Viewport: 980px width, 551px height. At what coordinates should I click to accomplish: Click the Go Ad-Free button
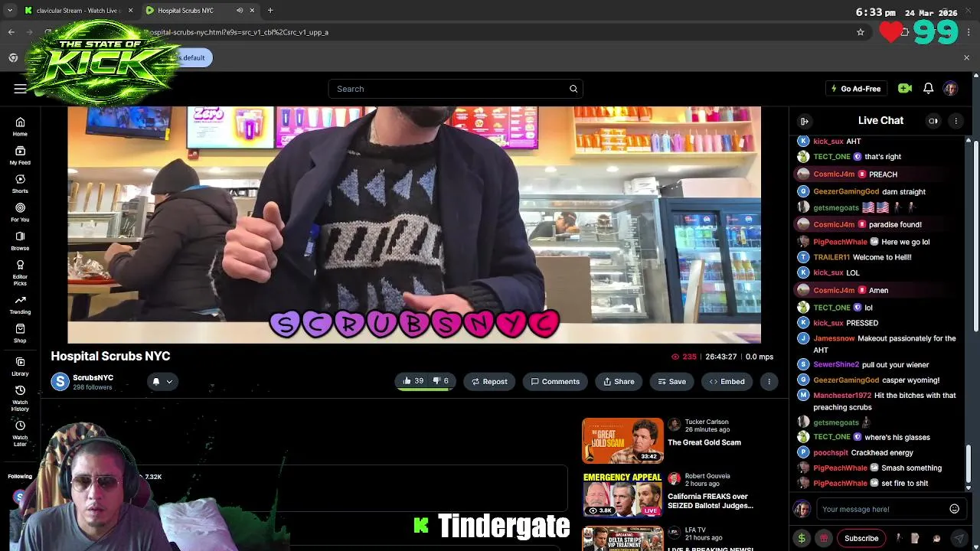pos(856,89)
